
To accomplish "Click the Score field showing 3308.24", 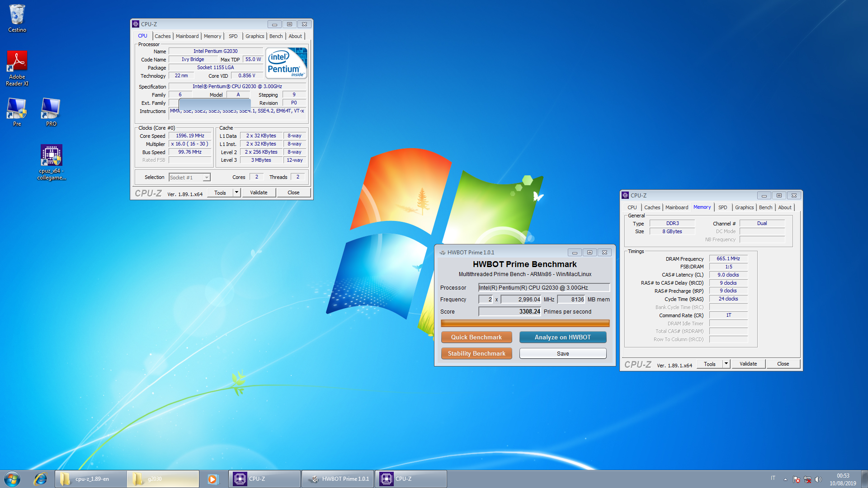I will tap(510, 311).
